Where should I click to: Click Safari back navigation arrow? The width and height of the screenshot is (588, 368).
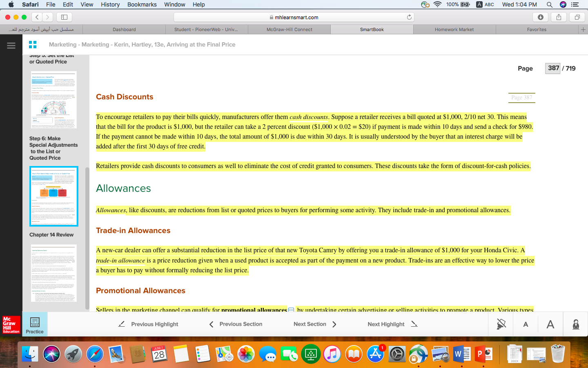pyautogui.click(x=37, y=17)
